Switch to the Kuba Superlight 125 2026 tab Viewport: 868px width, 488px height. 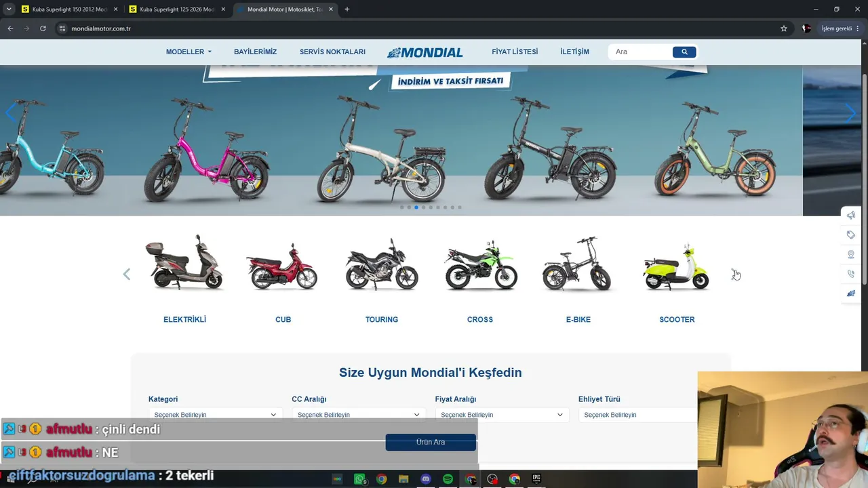(x=177, y=9)
